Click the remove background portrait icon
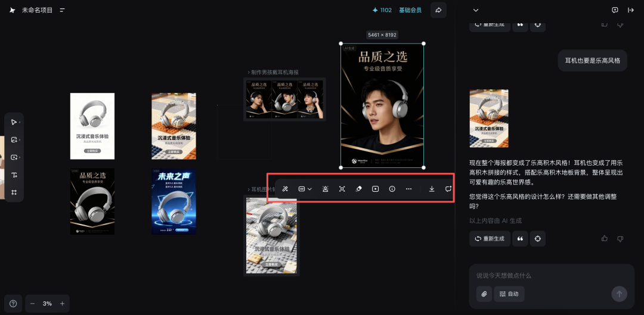This screenshot has width=644, height=315. point(326,189)
